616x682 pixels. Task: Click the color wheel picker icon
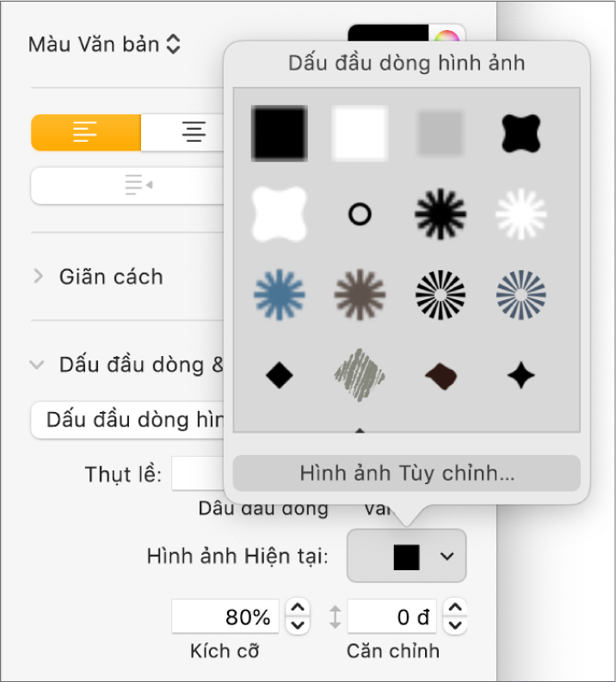pyautogui.click(x=447, y=40)
